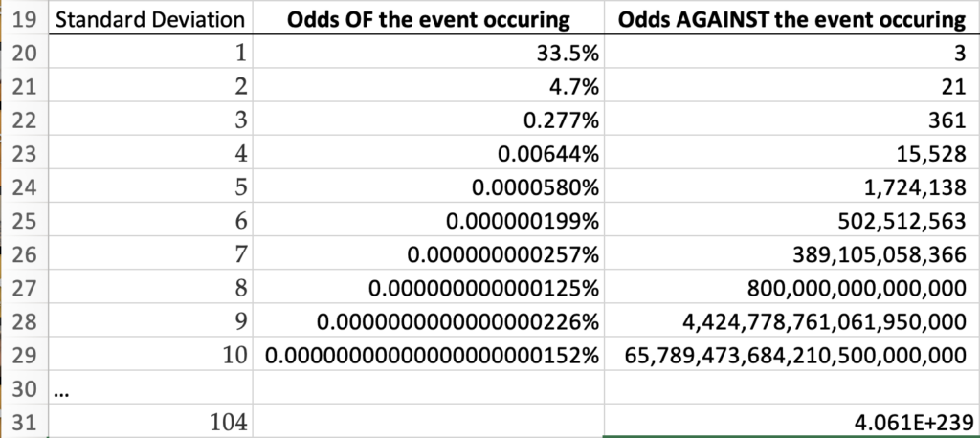The height and width of the screenshot is (438, 980).
Task: Click the cell containing 33.5%
Action: coord(428,54)
